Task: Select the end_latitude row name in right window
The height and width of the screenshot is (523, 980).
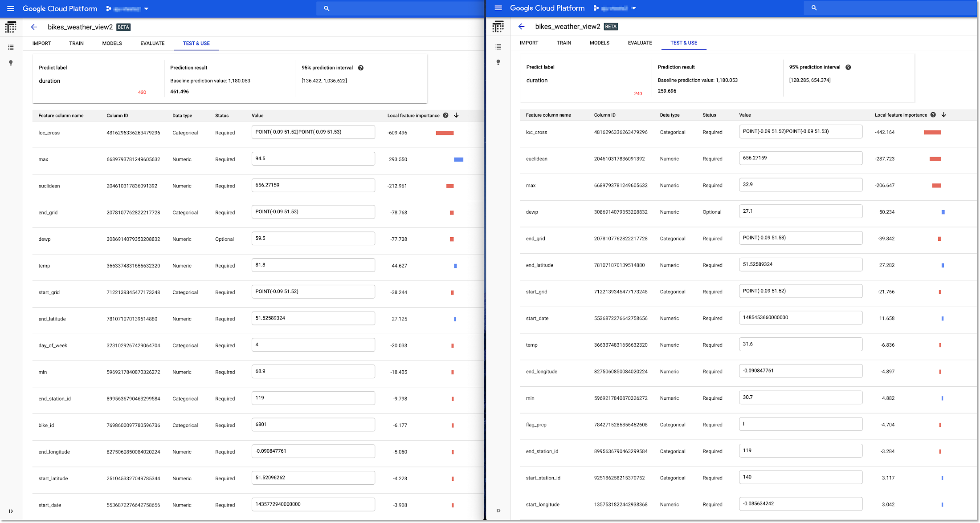Action: (x=539, y=265)
